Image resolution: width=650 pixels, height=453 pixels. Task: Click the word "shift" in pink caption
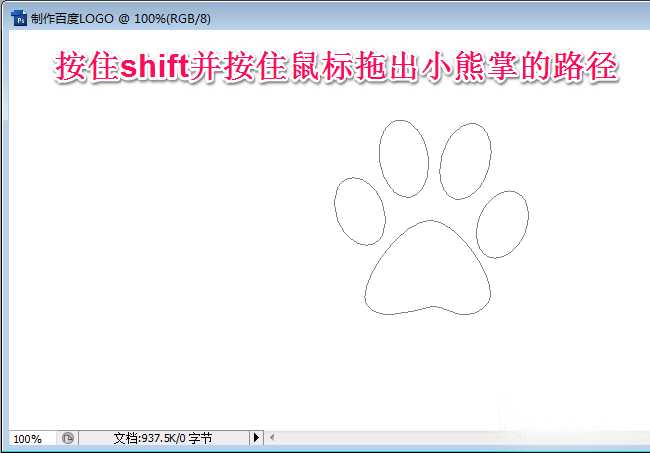154,69
